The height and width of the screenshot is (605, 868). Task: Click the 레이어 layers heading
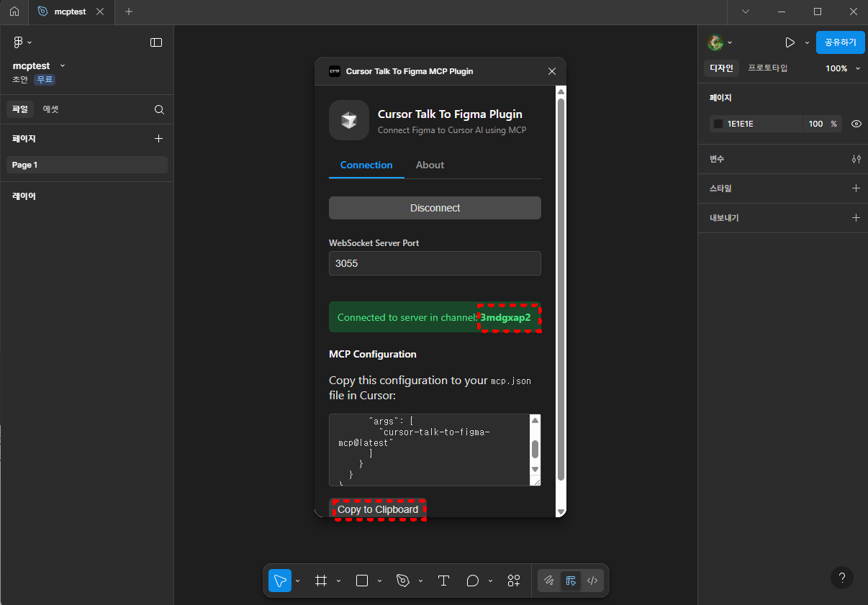pos(24,196)
